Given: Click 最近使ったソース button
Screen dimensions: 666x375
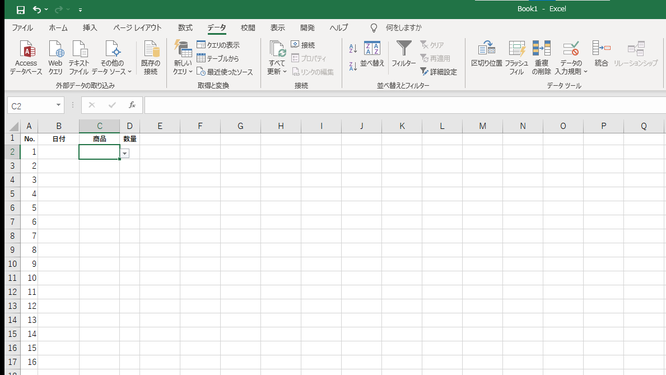Looking at the screenshot, I should (x=225, y=72).
